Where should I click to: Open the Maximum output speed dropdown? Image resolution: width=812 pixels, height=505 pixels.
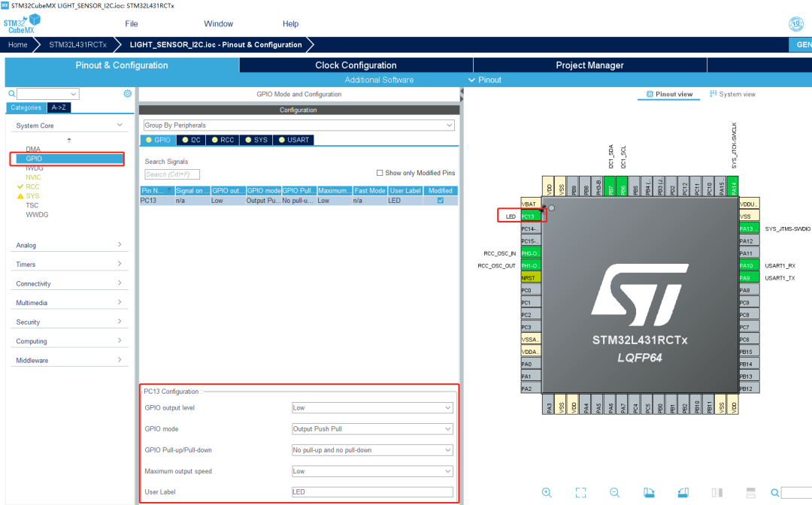[372, 471]
